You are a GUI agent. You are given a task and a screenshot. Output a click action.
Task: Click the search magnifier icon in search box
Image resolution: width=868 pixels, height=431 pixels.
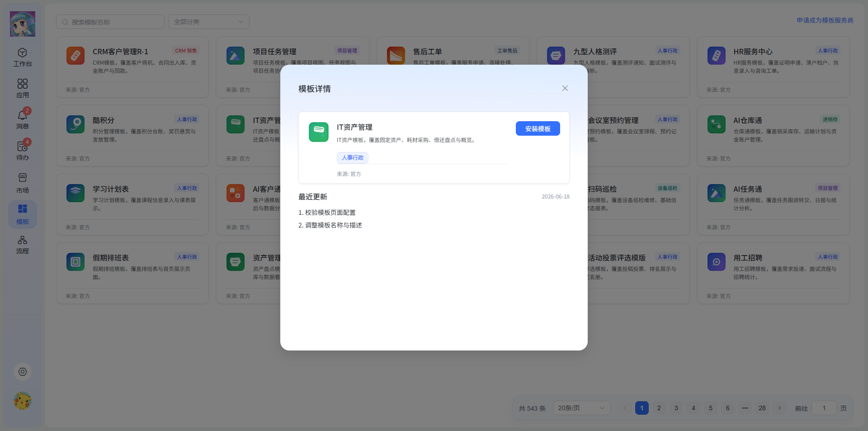click(65, 22)
